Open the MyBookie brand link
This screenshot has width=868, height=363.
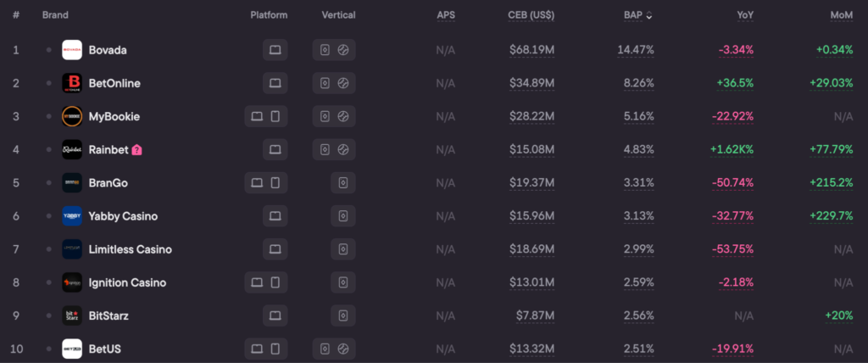click(114, 116)
